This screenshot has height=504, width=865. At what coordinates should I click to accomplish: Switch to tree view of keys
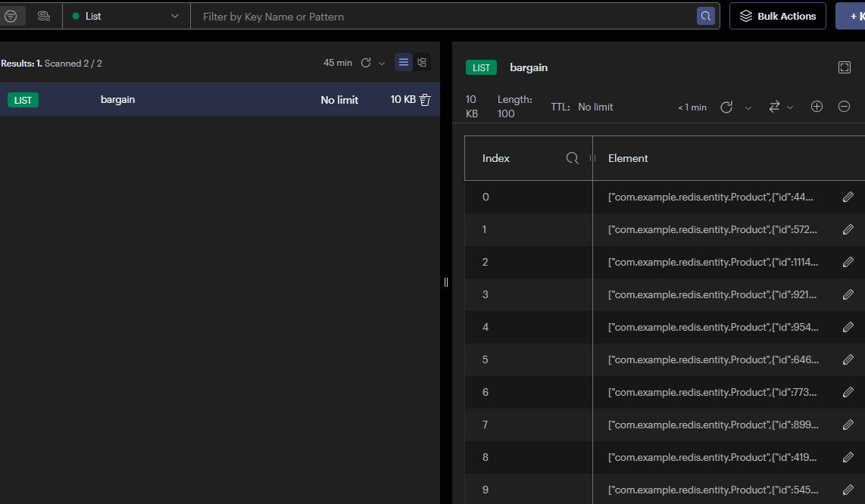[422, 63]
